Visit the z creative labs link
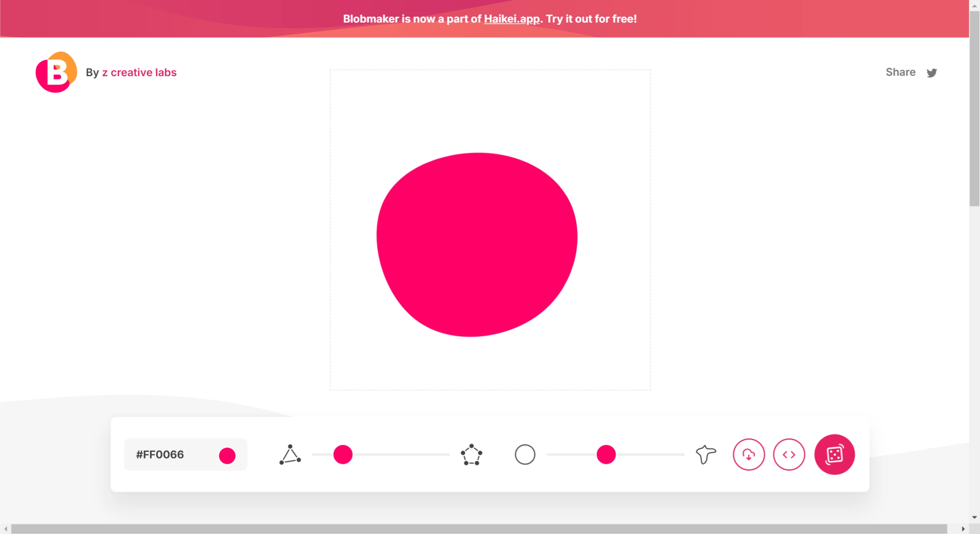Image resolution: width=980 pixels, height=534 pixels. pyautogui.click(x=139, y=72)
